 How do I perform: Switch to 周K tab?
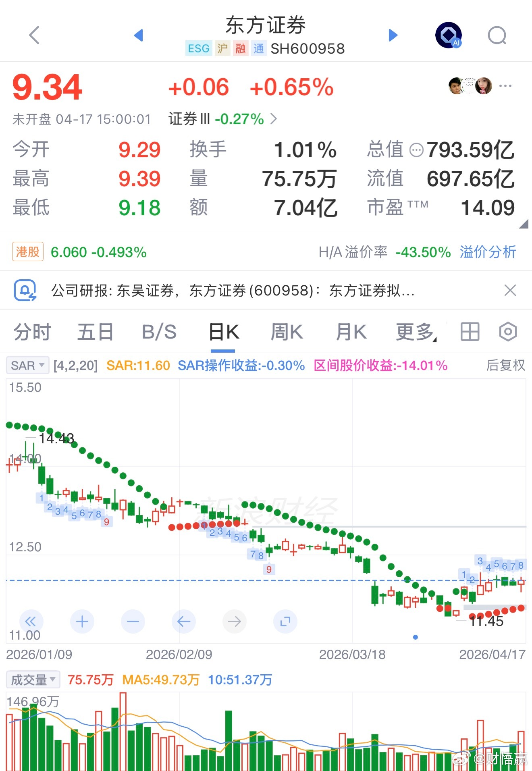click(287, 332)
